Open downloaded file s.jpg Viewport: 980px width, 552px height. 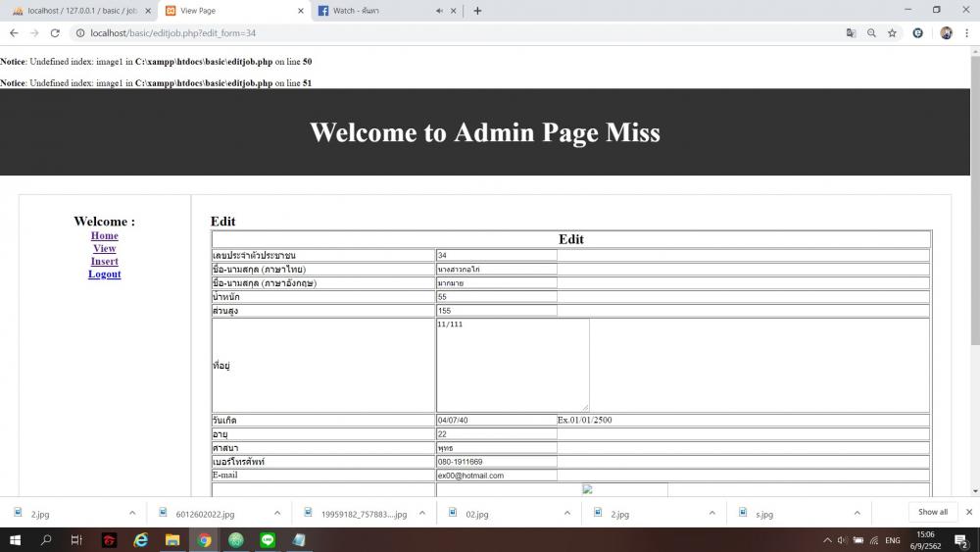point(764,514)
